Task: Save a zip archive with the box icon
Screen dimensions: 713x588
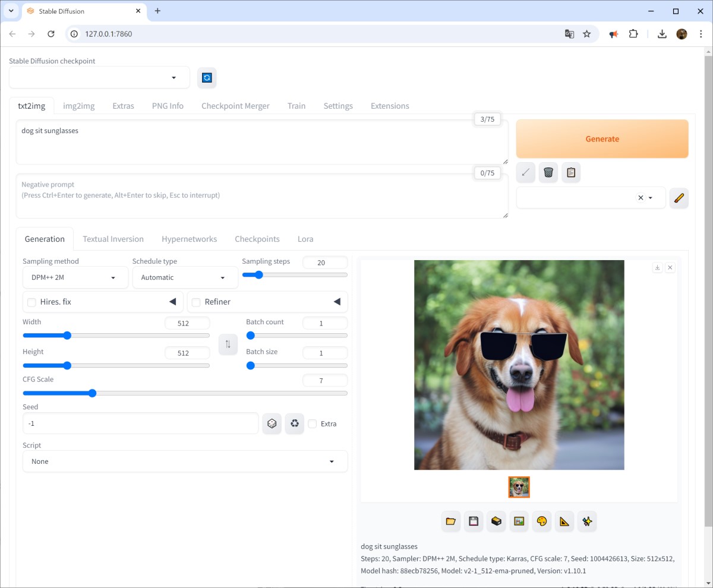Action: pyautogui.click(x=496, y=521)
